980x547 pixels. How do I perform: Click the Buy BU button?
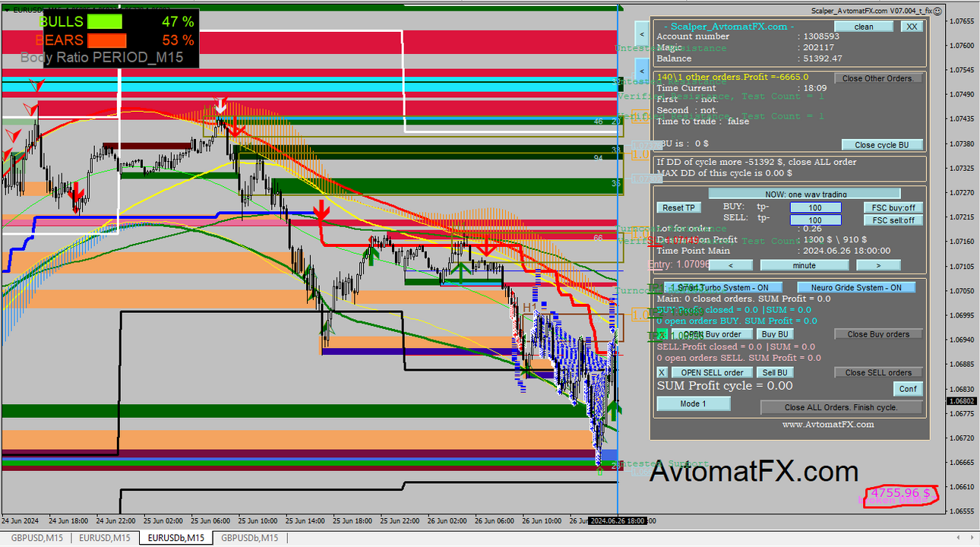pos(775,334)
